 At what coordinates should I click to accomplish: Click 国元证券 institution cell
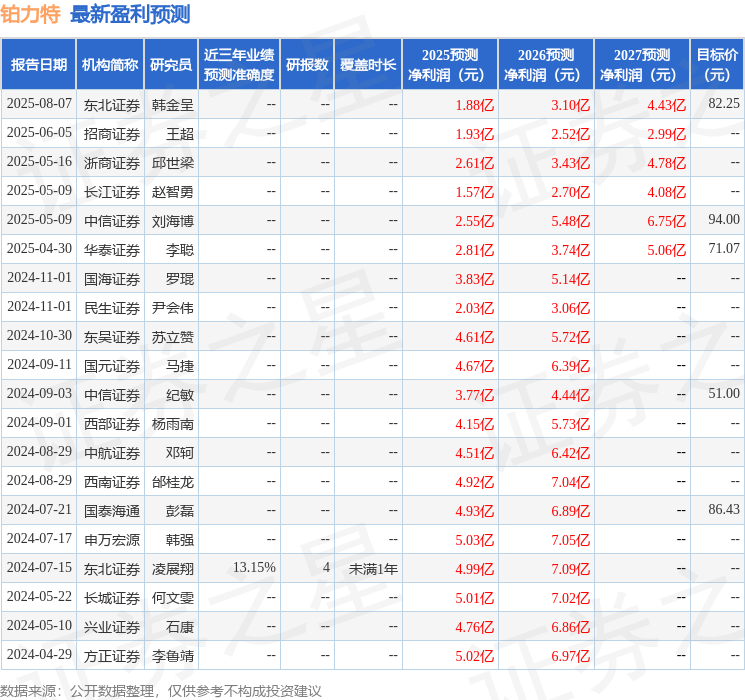tap(112, 366)
